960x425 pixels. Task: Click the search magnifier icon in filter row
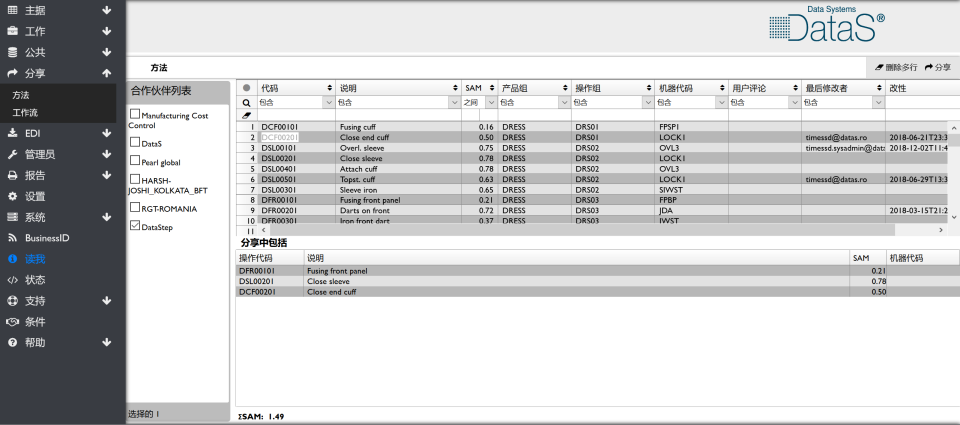246,103
